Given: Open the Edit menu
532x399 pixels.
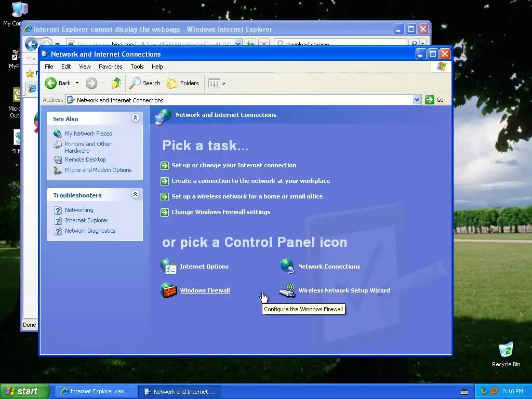Looking at the screenshot, I should coord(66,66).
